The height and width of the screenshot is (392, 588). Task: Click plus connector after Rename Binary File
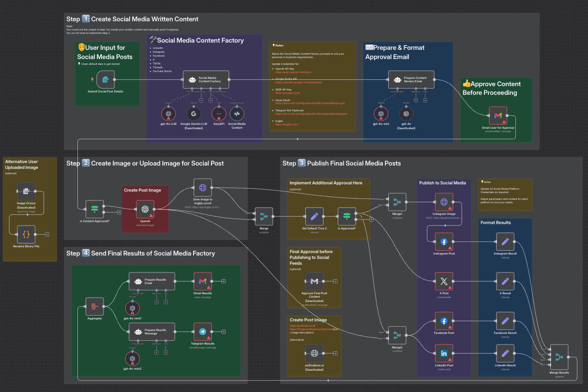tap(47, 234)
